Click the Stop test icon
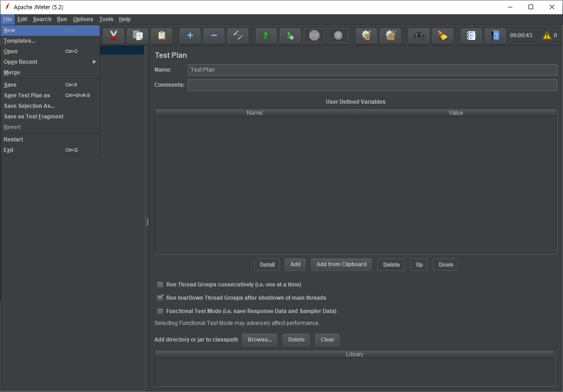The height and width of the screenshot is (392, 563). 314,35
